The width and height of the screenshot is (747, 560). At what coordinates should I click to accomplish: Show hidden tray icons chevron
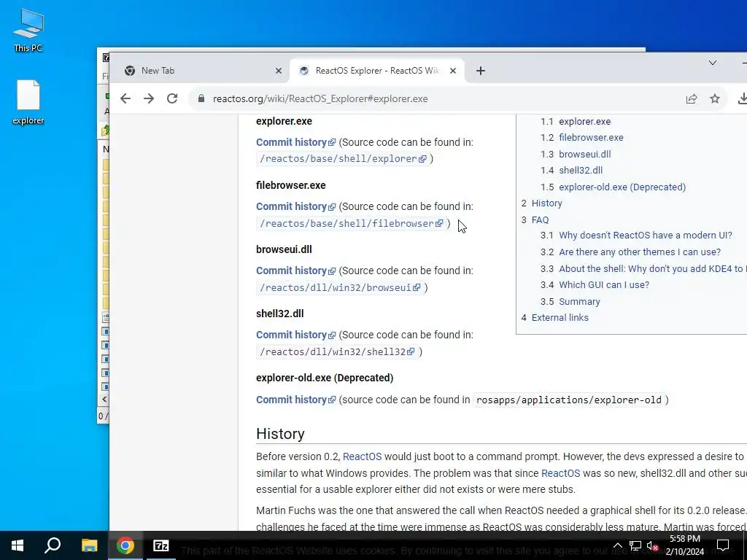pyautogui.click(x=617, y=545)
